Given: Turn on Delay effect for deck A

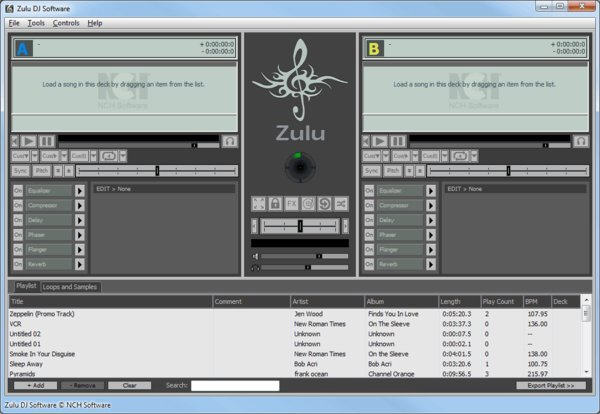Looking at the screenshot, I should 18,220.
